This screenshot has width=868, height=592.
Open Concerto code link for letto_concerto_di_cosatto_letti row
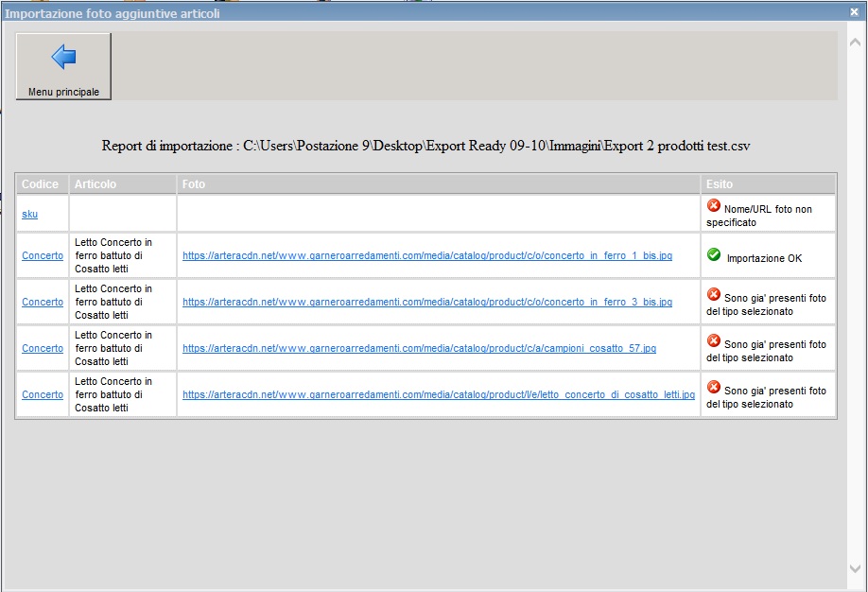tap(43, 394)
